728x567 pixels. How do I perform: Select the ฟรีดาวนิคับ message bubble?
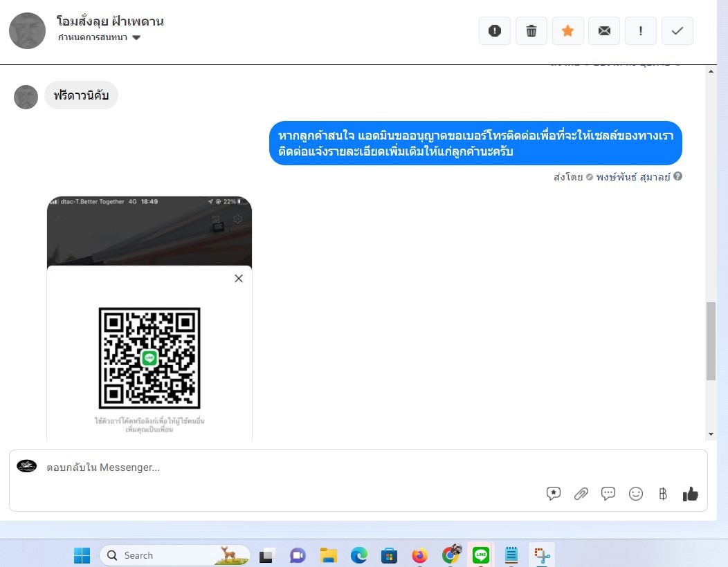pyautogui.click(x=81, y=95)
